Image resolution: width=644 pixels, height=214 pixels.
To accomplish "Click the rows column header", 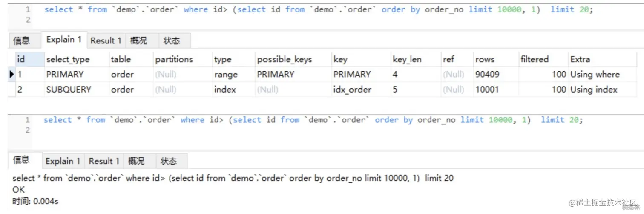I will (496, 59).
